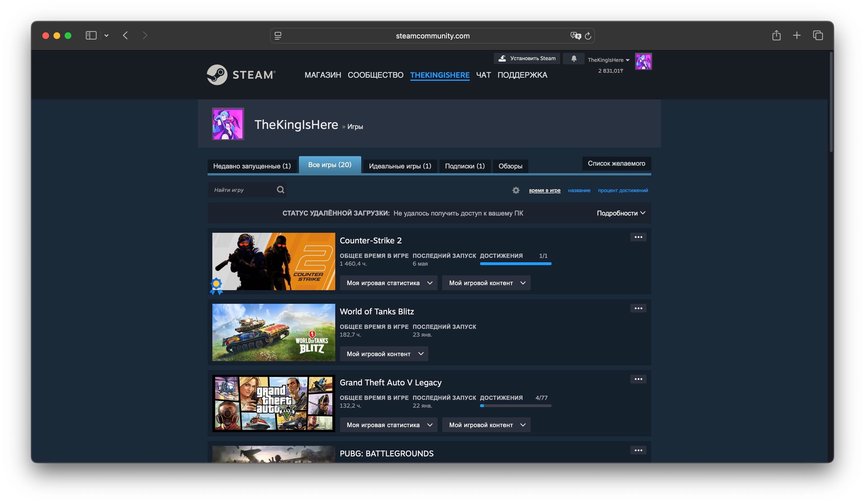
Task: Expand Мой игровой контент for Grand Theft Auto V
Action: pos(486,425)
